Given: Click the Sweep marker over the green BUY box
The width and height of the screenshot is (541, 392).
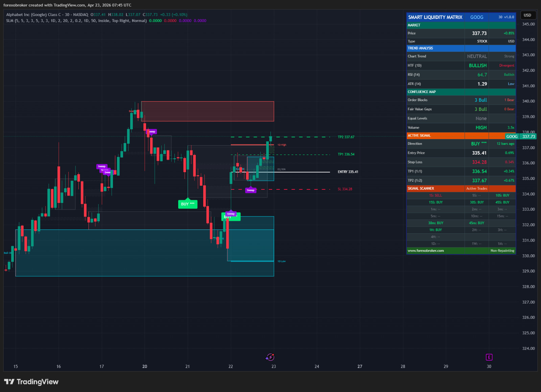Looking at the screenshot, I should point(231,214).
